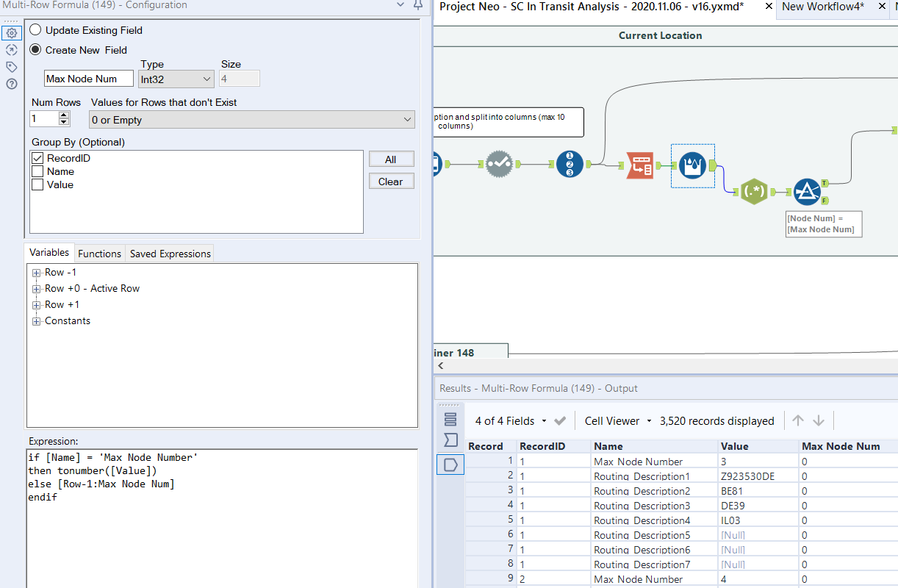The image size is (898, 588).
Task: Select the RegEx tool on the canvas
Action: [754, 192]
